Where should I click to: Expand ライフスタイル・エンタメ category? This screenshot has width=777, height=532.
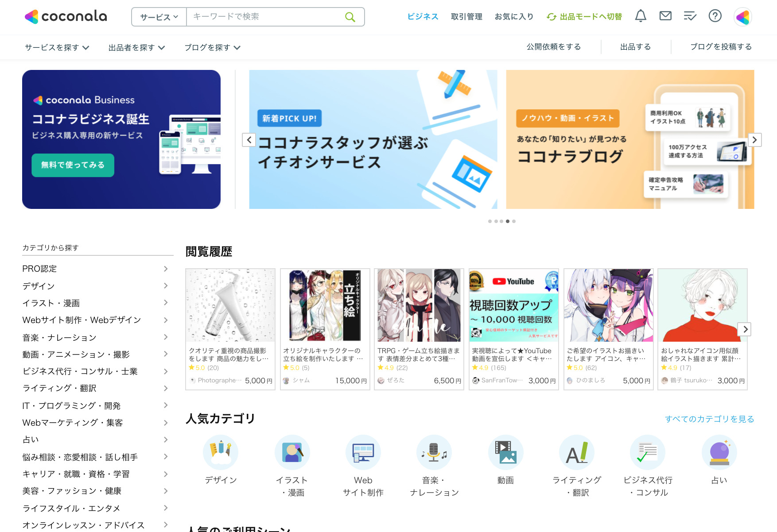click(96, 508)
